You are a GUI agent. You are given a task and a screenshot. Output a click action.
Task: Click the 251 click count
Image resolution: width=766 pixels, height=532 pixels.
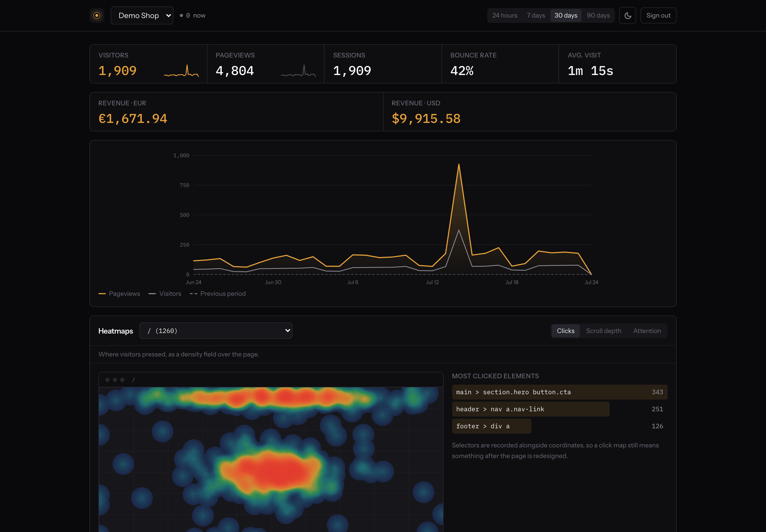657,409
